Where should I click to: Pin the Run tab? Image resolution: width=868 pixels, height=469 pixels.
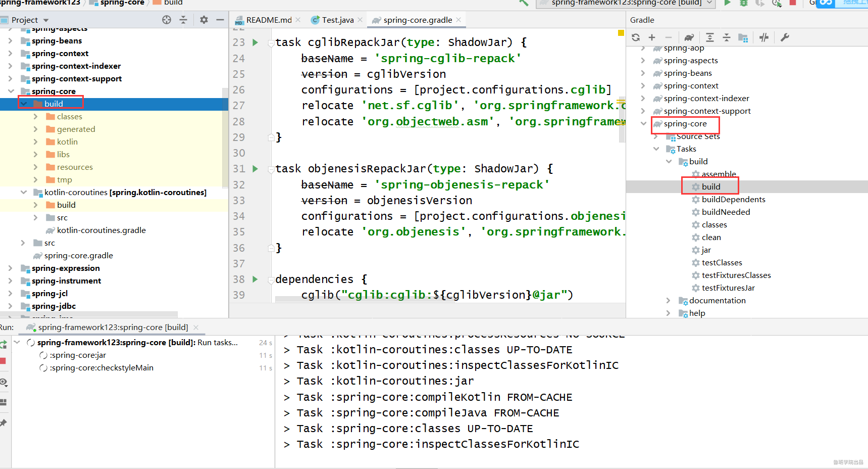click(x=4, y=423)
